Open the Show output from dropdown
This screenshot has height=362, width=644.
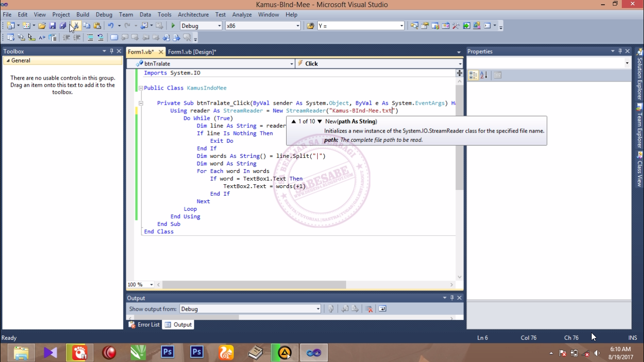click(318, 309)
